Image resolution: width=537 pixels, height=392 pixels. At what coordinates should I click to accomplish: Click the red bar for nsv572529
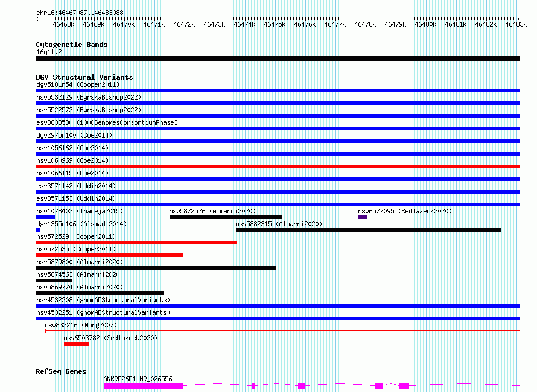(x=136, y=242)
